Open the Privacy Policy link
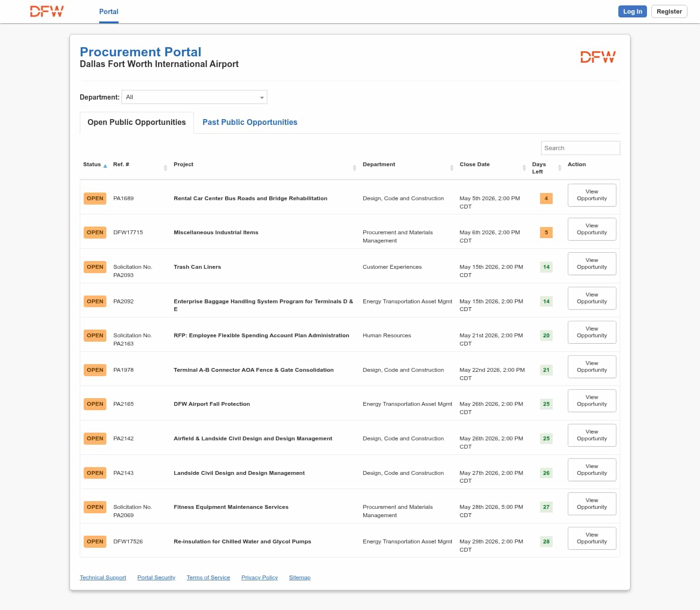 [x=260, y=577]
